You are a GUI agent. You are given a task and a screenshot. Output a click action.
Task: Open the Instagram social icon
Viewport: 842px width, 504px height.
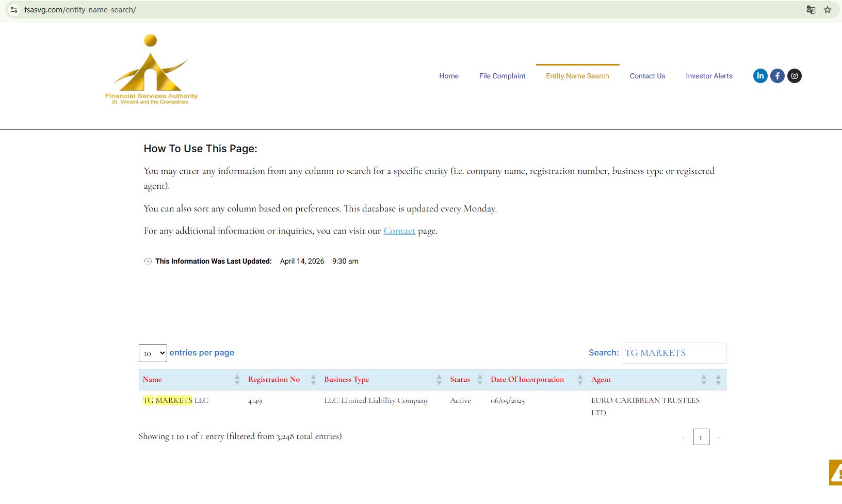(794, 76)
